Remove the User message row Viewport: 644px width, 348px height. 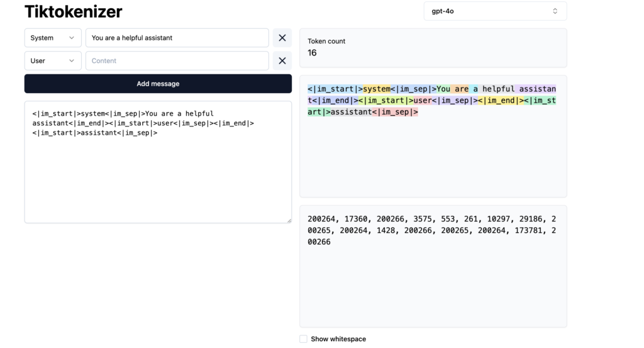(x=282, y=61)
